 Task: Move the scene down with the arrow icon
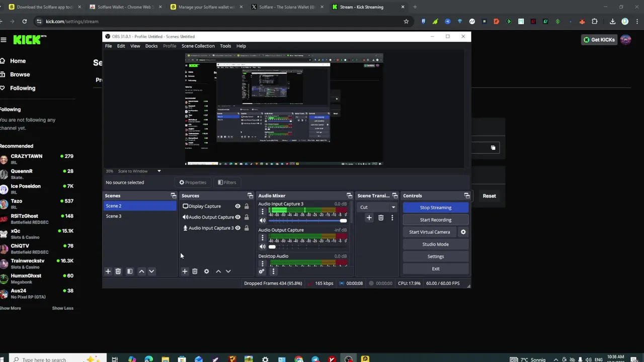[x=151, y=271]
